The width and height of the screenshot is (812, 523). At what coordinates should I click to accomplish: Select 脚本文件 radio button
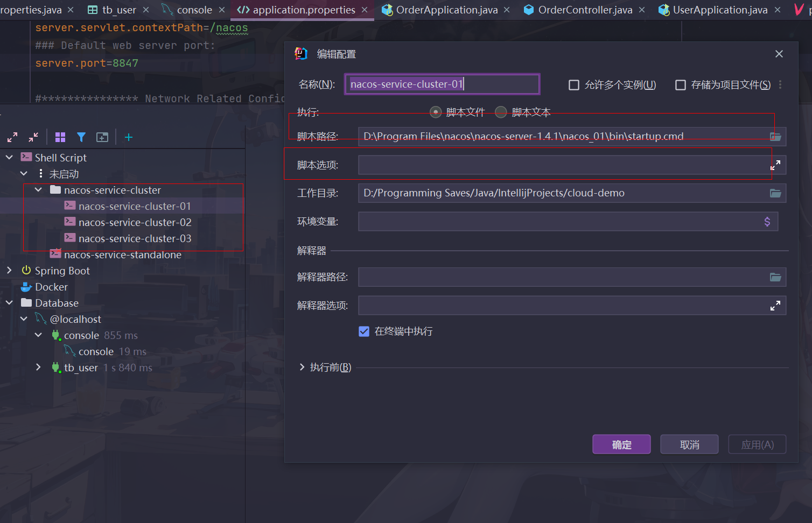[x=436, y=112]
